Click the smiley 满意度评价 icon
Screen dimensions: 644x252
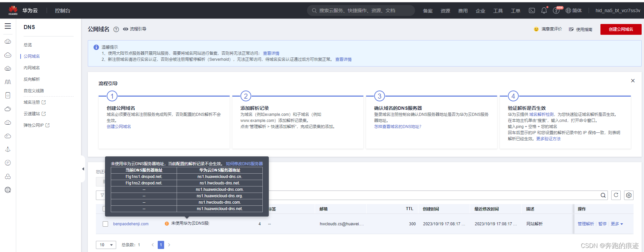536,29
